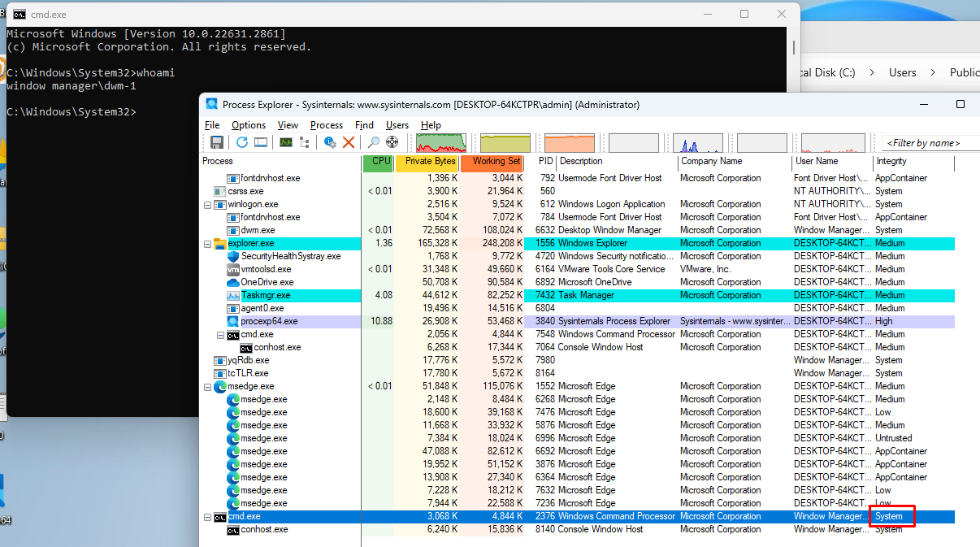Collapse cmd.exe node under explorer.exe
Viewport: 980px width, 547px height.
220,334
